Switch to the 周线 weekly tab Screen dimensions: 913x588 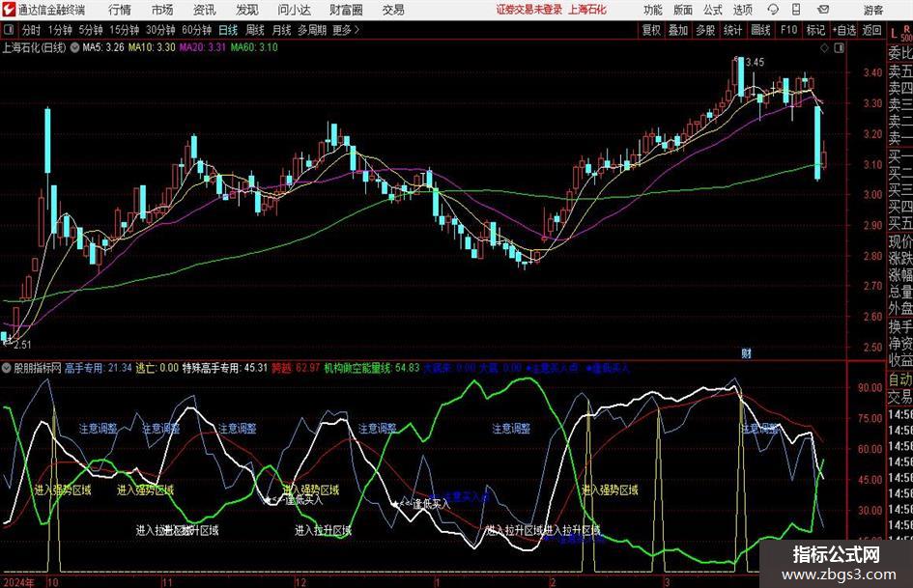tap(255, 30)
